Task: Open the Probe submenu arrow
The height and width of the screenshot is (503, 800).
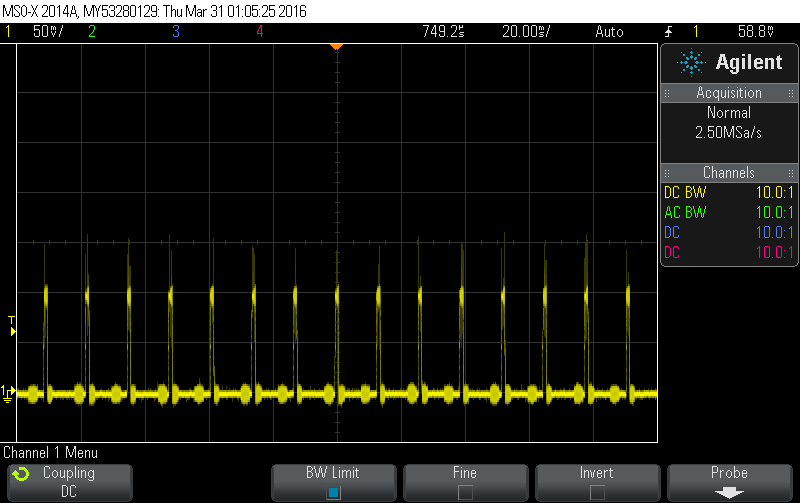Action: [x=729, y=493]
